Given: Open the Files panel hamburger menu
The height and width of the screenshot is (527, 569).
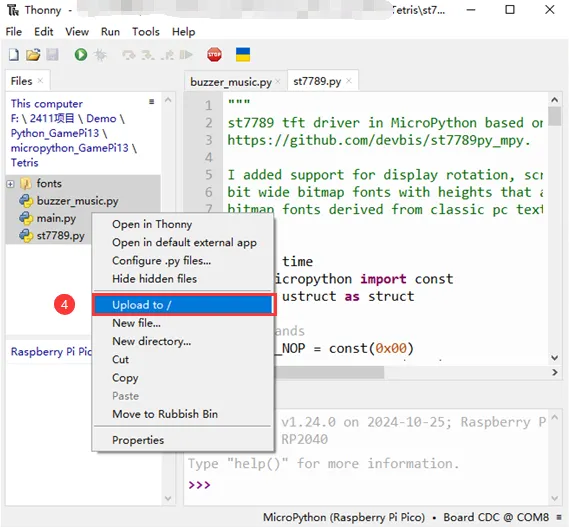Looking at the screenshot, I should (152, 102).
